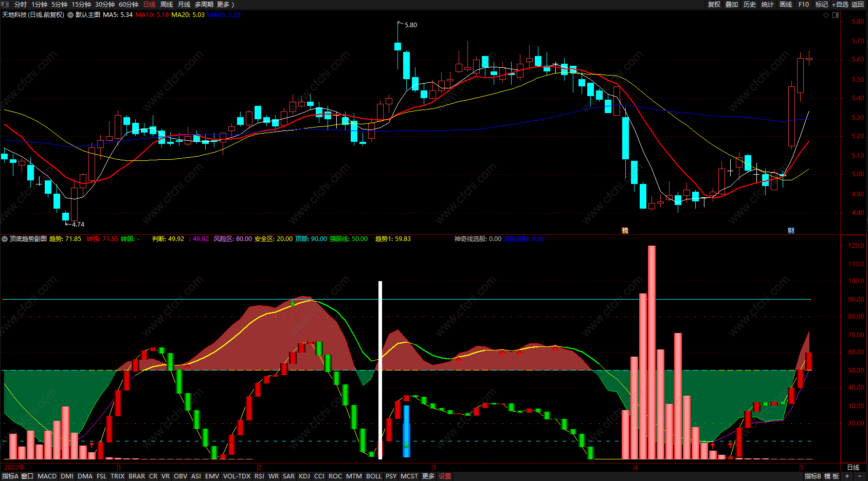Image resolution: width=868 pixels, height=481 pixels.
Task: Select the WR indicator
Action: (x=274, y=476)
